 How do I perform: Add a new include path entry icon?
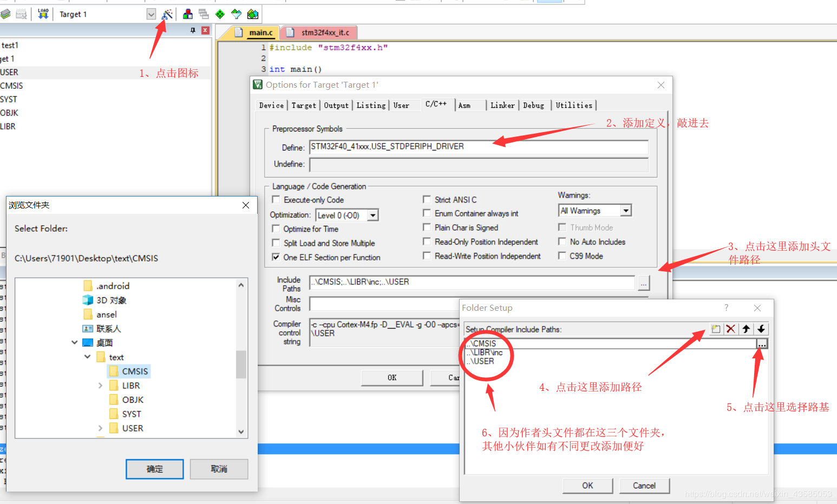pyautogui.click(x=716, y=329)
